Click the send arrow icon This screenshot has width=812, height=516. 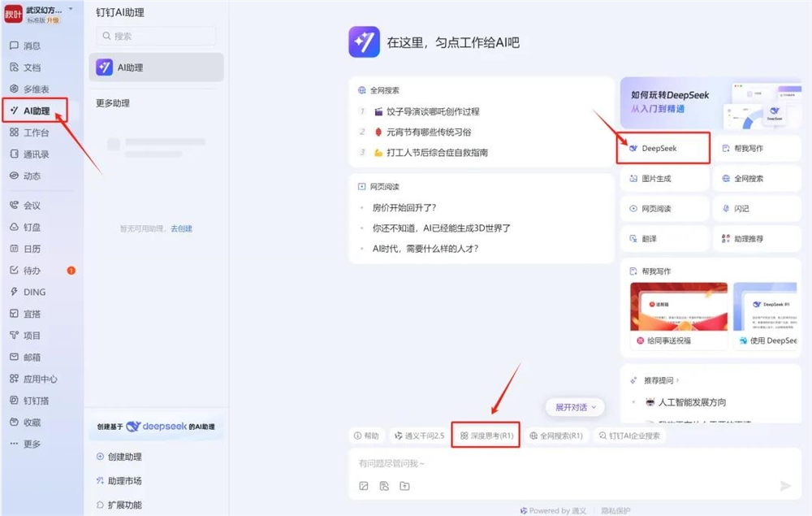[784, 485]
